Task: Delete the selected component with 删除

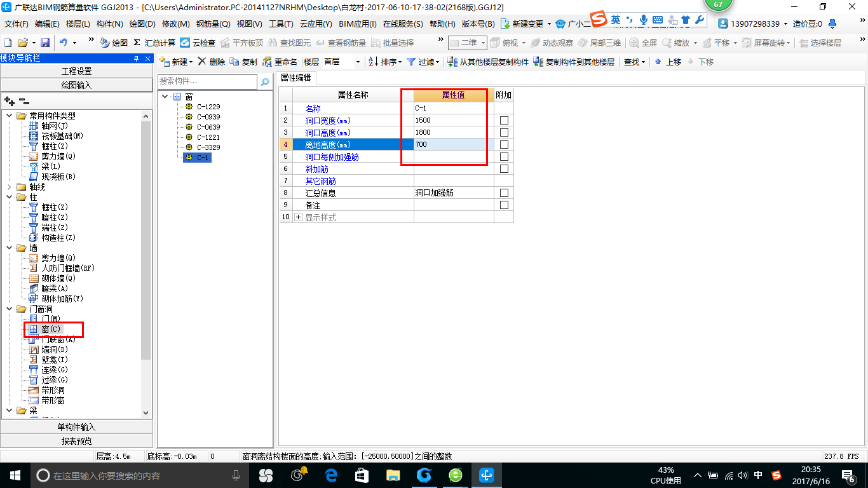Action: (211, 62)
